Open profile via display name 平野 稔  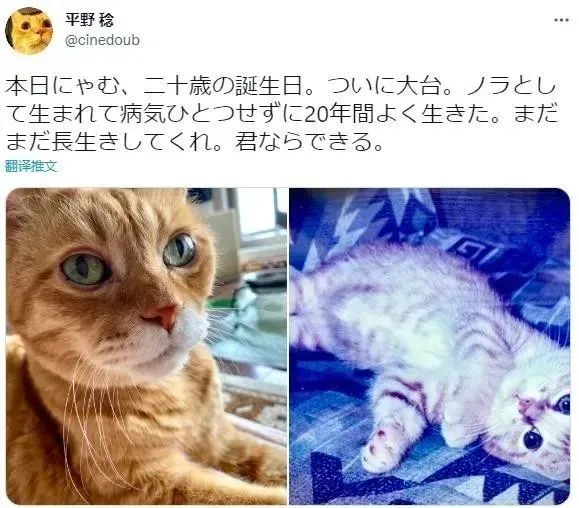(x=90, y=20)
